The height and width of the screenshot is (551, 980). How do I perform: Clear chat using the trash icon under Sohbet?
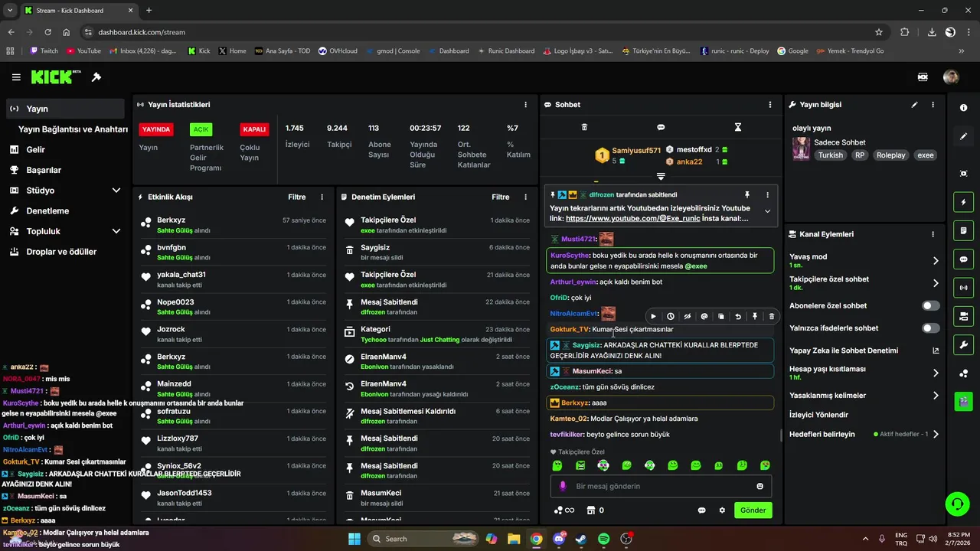(584, 127)
